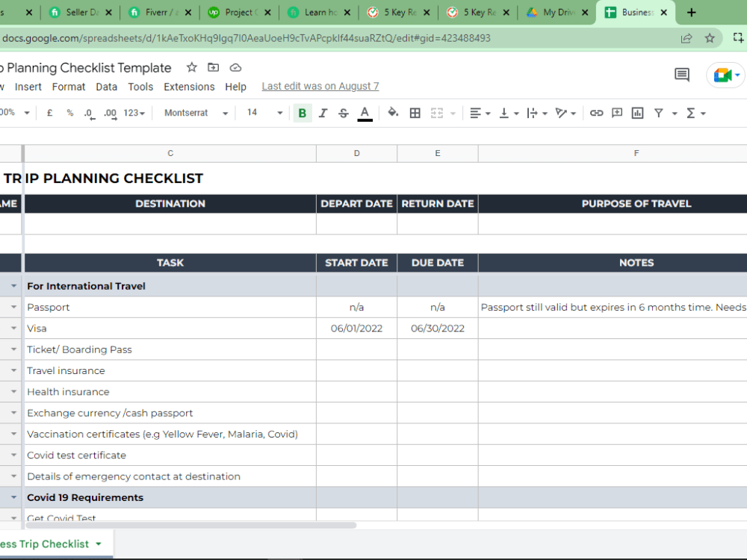Select the 'Ticket/ Boarding Pass' cell

coord(170,349)
